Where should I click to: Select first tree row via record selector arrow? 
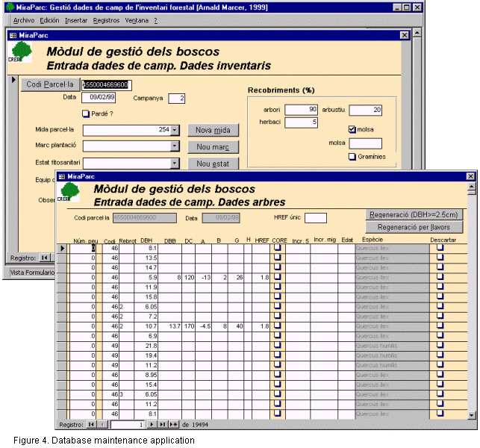62,248
